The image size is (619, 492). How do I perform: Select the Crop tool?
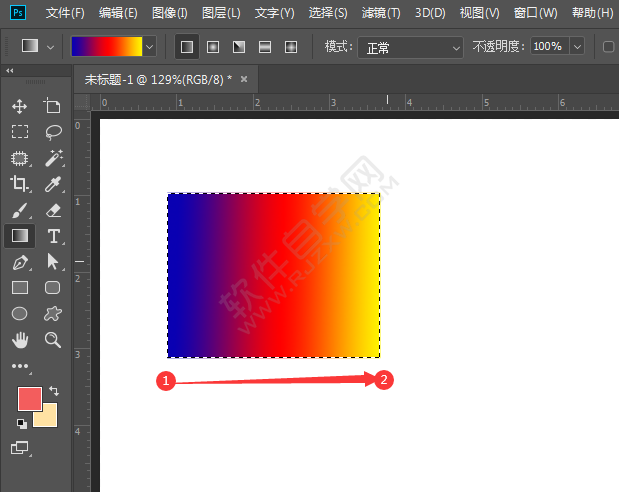(19, 184)
